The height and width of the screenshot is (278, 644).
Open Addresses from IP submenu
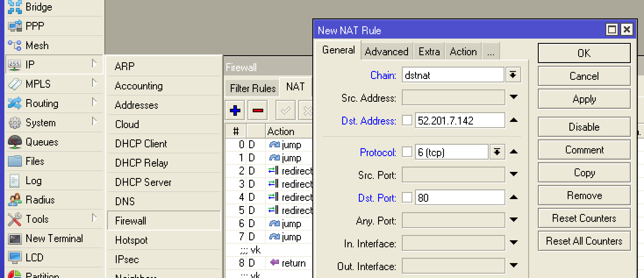point(164,105)
